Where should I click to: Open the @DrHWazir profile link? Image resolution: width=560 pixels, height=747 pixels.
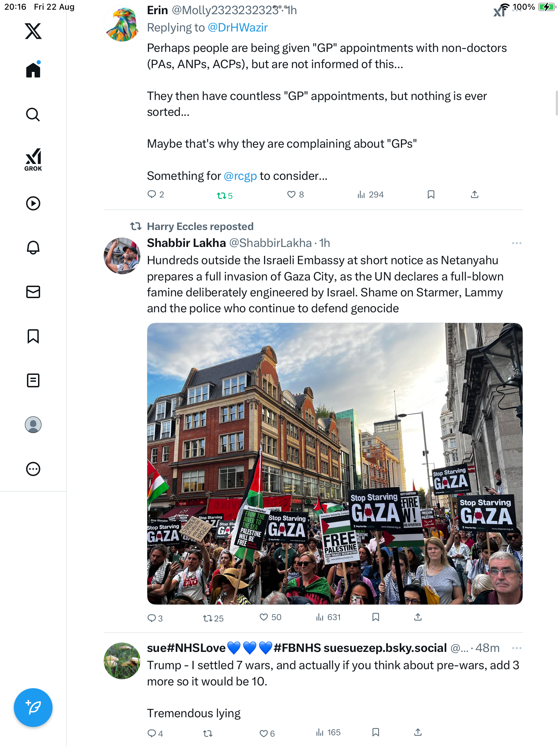coord(237,28)
